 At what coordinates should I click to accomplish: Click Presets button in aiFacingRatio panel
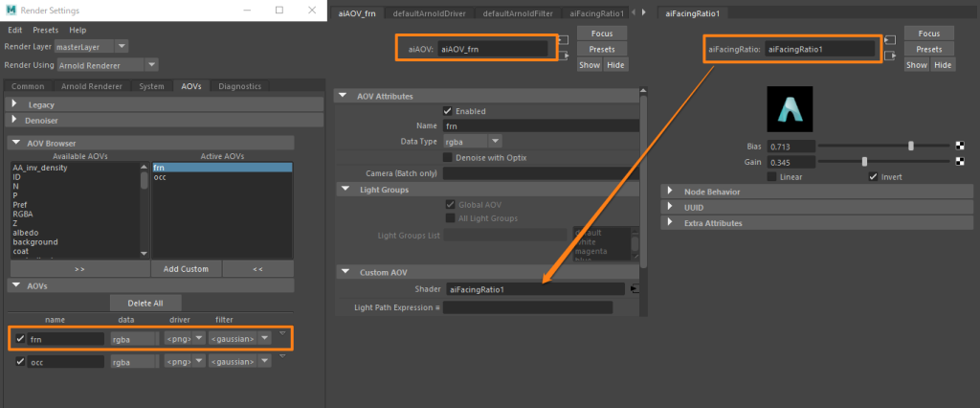(x=928, y=49)
